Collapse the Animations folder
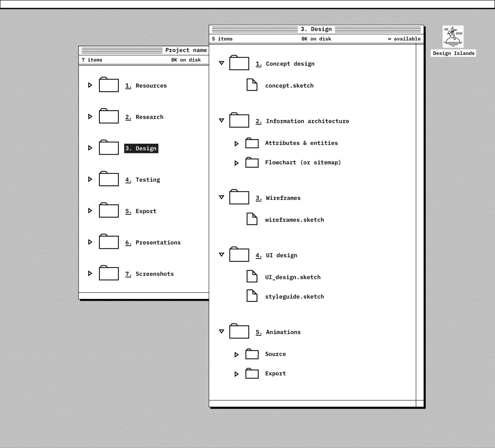495x448 pixels. [x=222, y=331]
